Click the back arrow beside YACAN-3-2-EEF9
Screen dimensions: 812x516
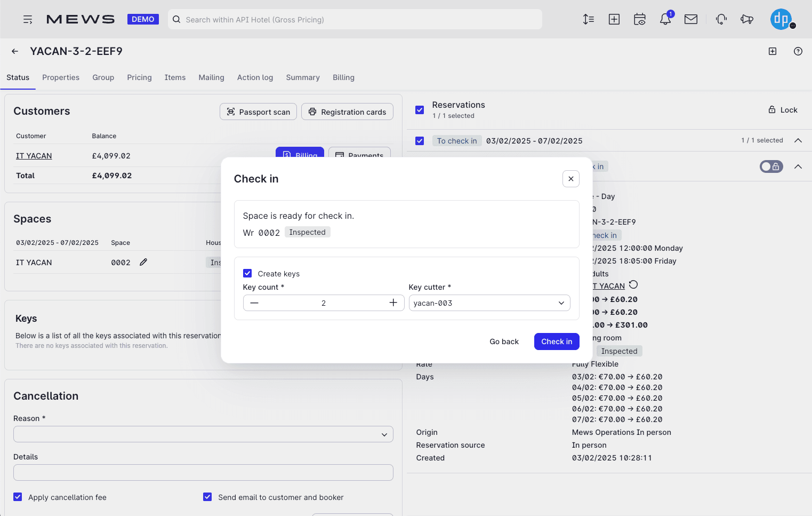tap(15, 51)
